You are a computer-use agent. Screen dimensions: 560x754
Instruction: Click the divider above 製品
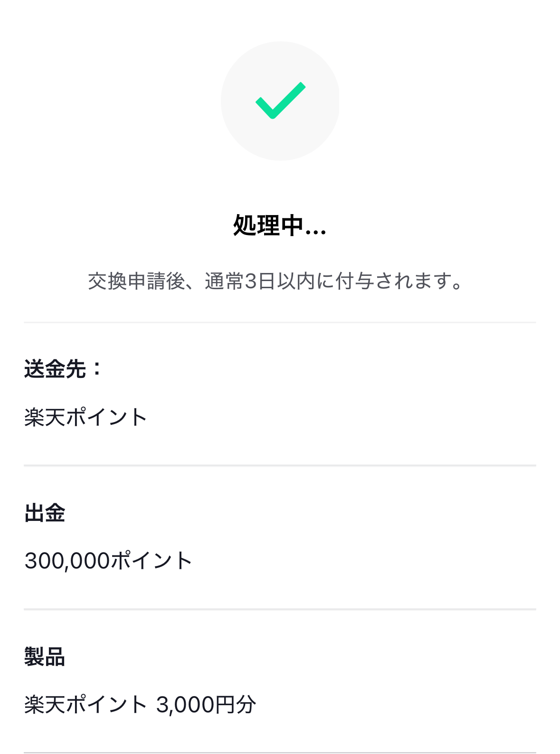click(280, 609)
